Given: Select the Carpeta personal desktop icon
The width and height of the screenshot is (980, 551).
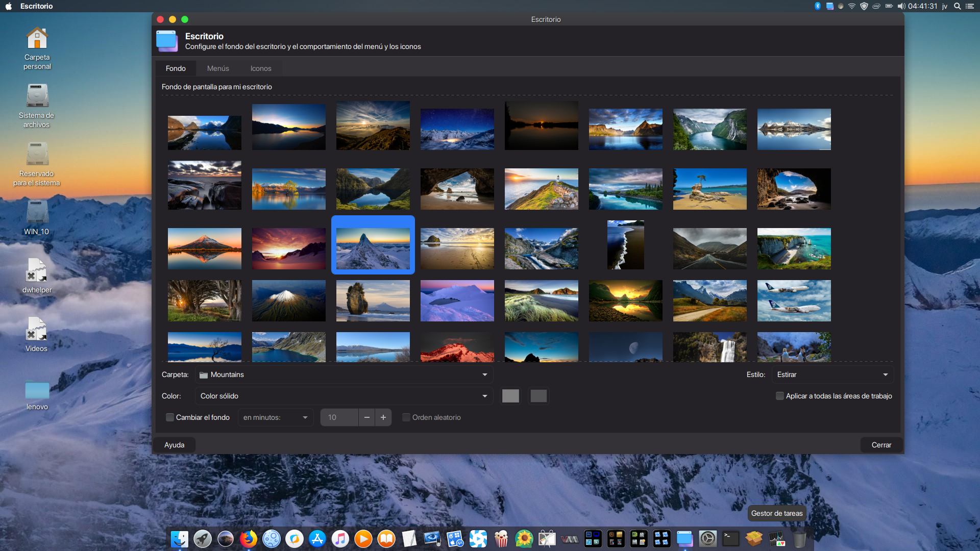Looking at the screenshot, I should pyautogui.click(x=37, y=48).
